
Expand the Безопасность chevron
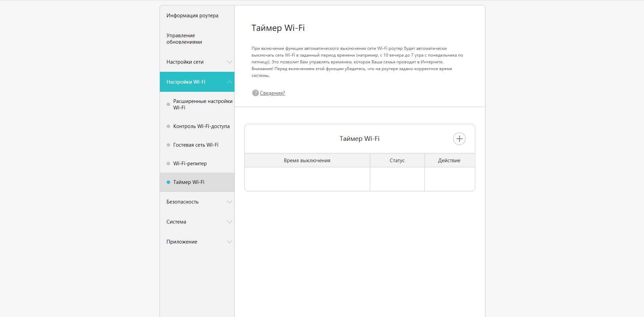tap(229, 202)
